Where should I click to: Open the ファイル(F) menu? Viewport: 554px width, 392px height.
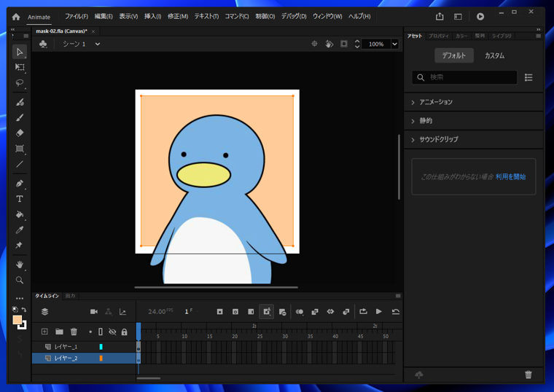click(x=77, y=17)
